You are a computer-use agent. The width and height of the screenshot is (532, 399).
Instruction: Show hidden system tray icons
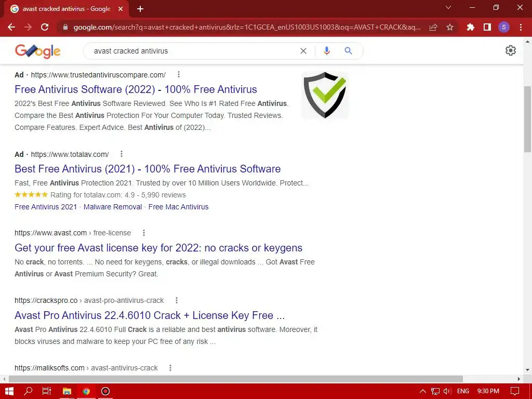pos(423,391)
